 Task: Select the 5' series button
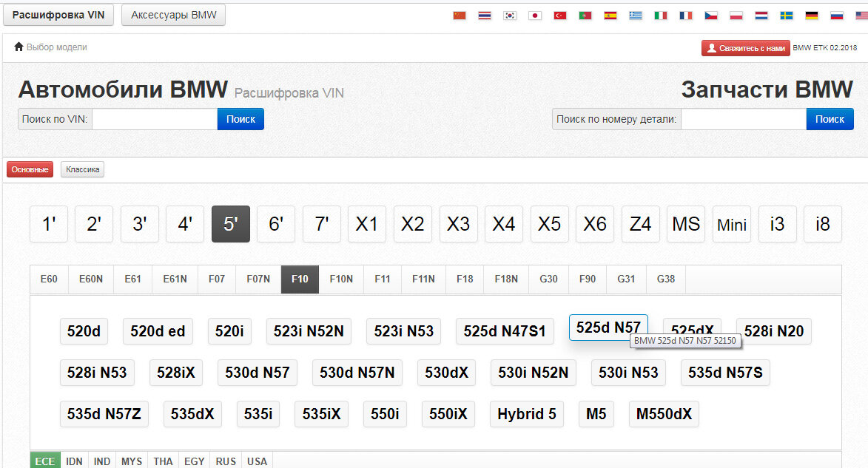click(231, 224)
